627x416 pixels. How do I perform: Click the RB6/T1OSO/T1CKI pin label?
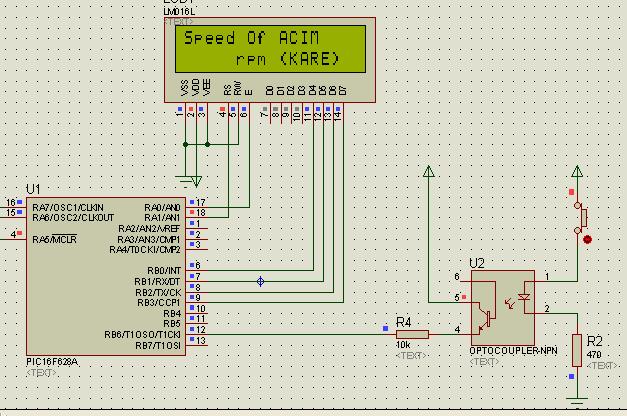[x=142, y=334]
